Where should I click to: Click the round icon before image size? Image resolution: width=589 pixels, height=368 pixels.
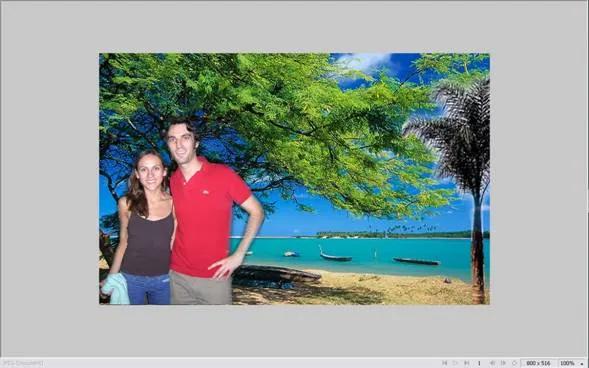(514, 363)
